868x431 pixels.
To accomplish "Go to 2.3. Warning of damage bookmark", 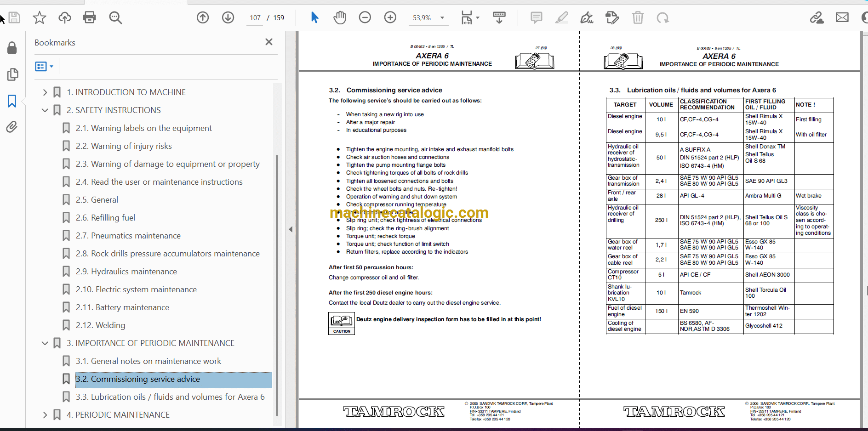I will pos(168,164).
